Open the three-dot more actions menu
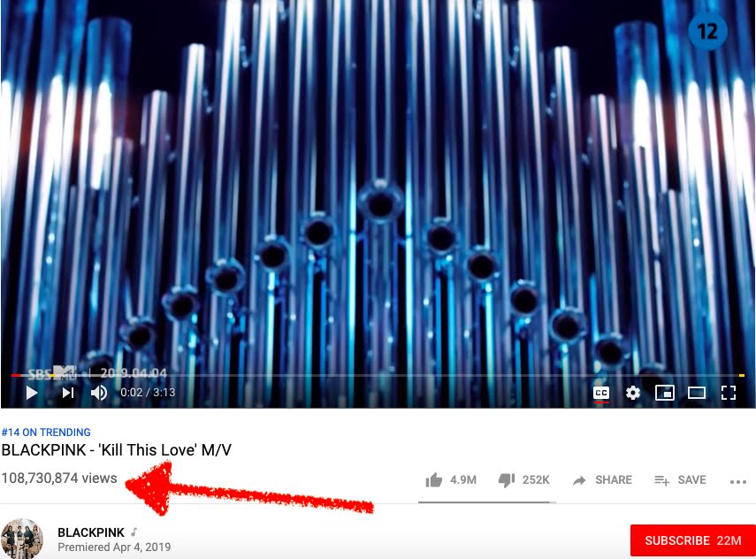 click(x=738, y=482)
